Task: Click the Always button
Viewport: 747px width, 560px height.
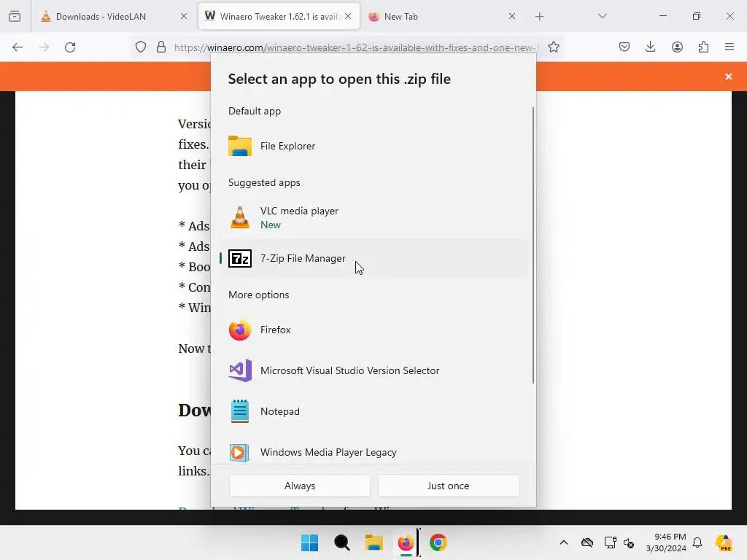Action: 300,486
